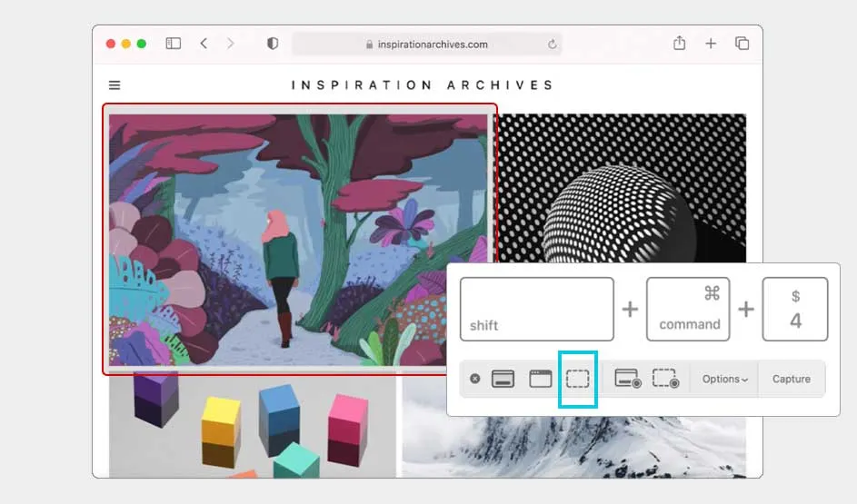Image resolution: width=857 pixels, height=504 pixels.
Task: Toggle the Safari sidebar icon
Action: [x=174, y=44]
